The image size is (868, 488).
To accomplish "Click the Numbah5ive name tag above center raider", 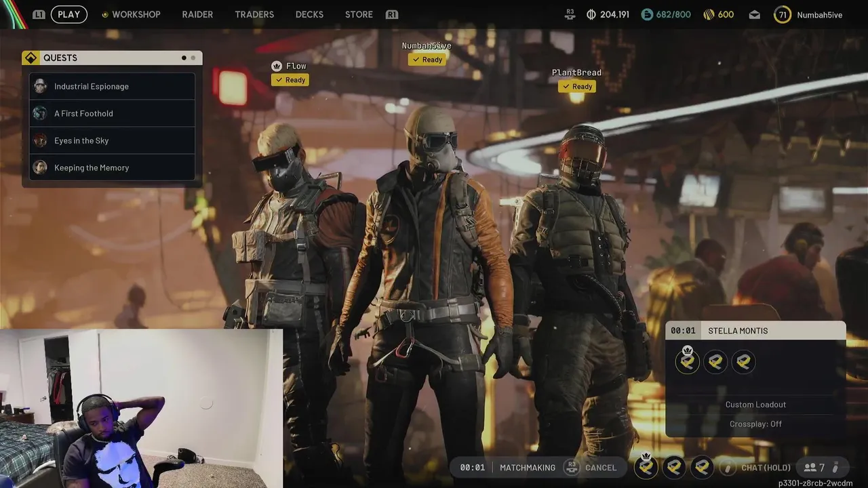I will (x=427, y=45).
